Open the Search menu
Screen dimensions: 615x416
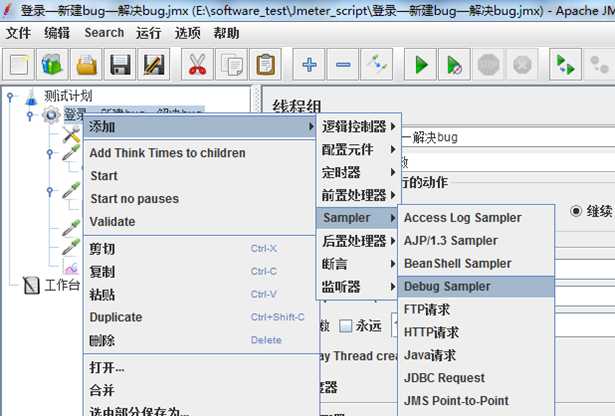104,33
